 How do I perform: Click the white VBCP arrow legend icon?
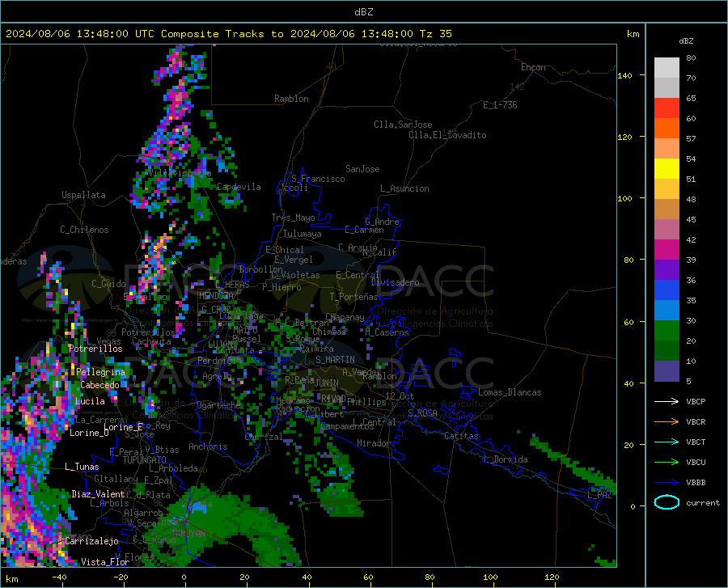667,401
